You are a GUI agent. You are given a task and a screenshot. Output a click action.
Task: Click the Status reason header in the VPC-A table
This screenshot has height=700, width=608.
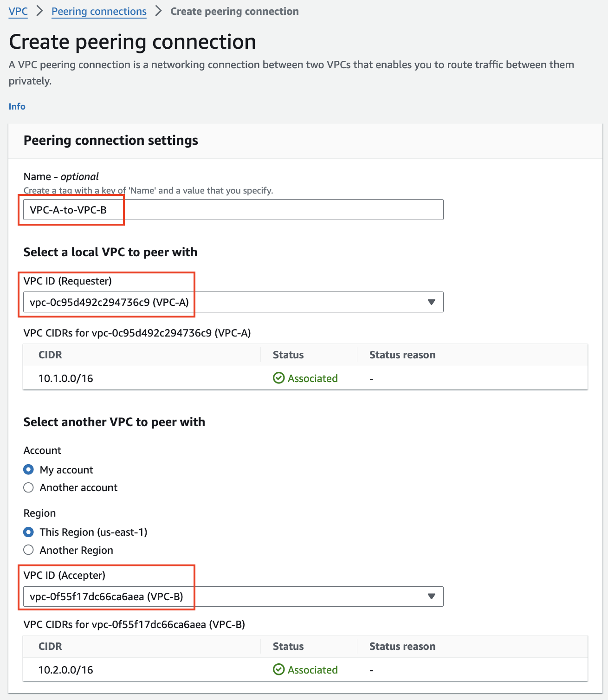402,355
